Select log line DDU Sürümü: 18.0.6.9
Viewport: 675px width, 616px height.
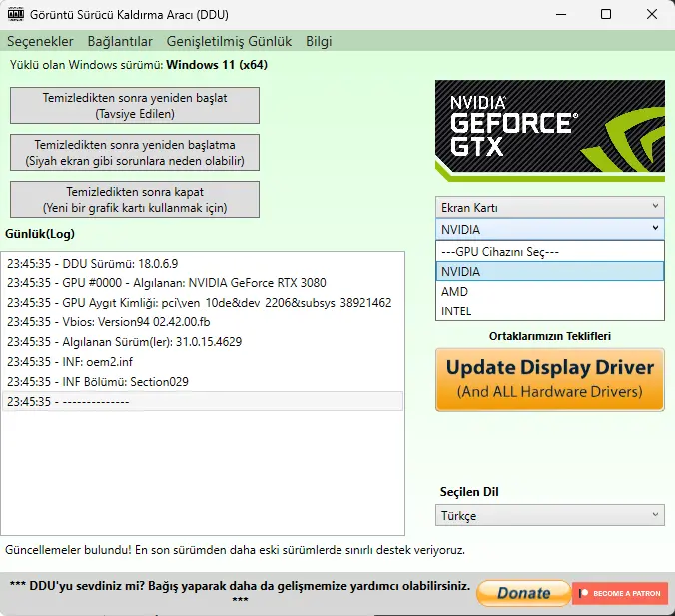203,263
